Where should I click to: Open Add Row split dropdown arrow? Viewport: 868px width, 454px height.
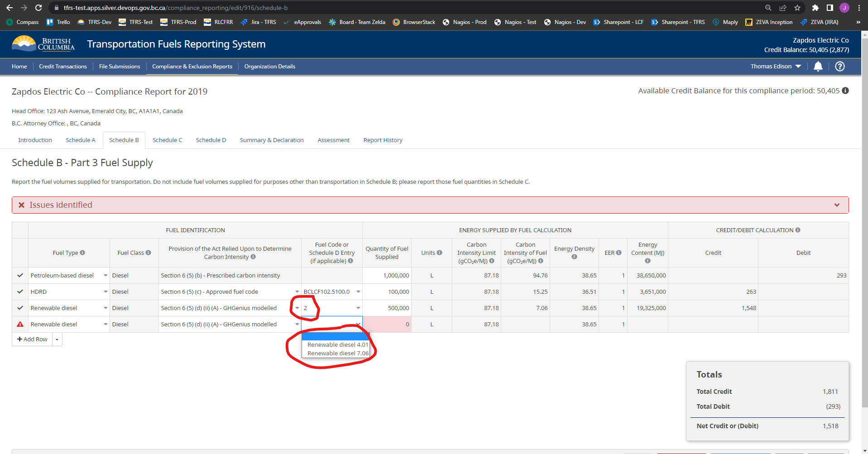pos(57,339)
